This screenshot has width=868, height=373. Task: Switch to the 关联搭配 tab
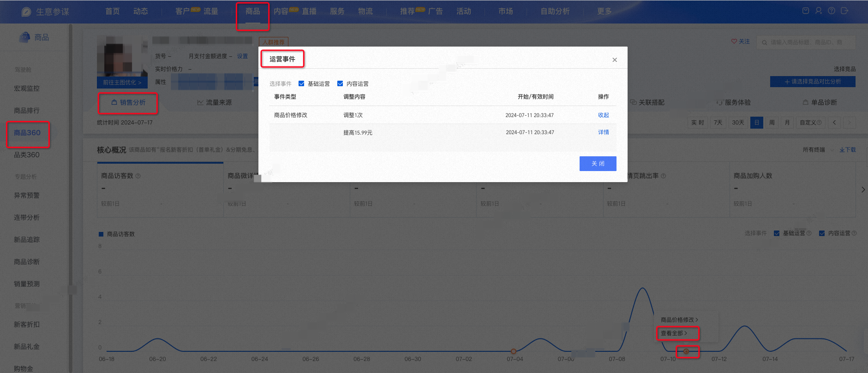647,102
